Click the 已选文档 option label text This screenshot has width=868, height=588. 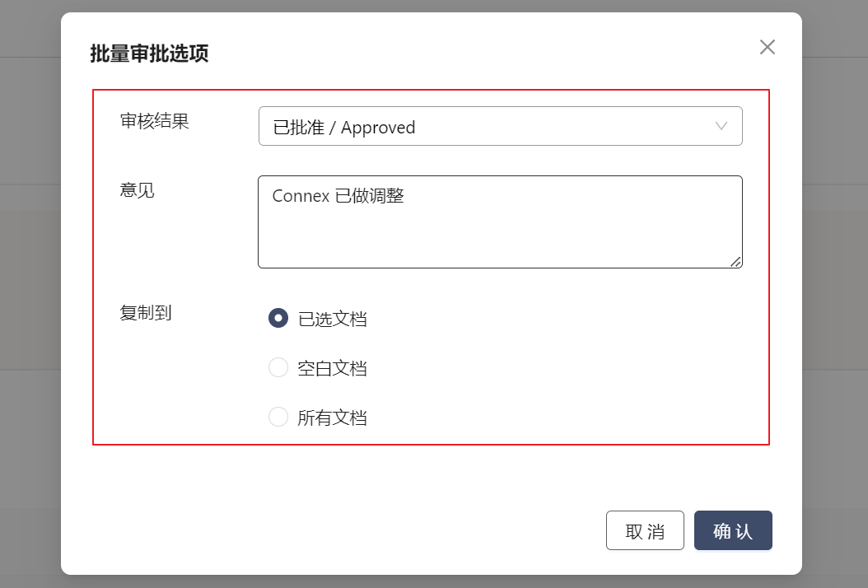pyautogui.click(x=332, y=319)
